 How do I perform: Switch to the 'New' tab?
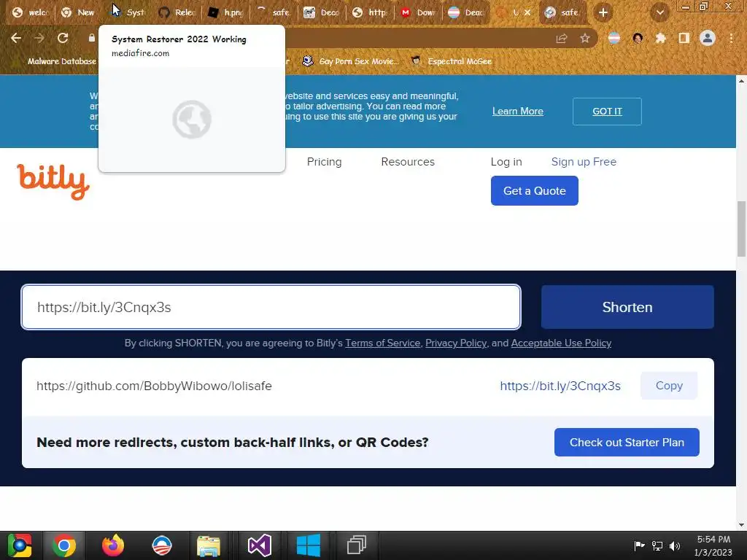tap(79, 12)
